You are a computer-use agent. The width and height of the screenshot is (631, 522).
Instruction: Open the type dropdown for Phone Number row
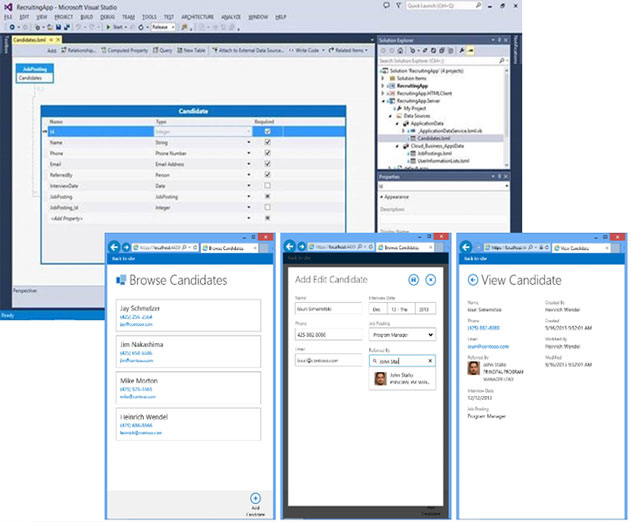click(x=249, y=153)
